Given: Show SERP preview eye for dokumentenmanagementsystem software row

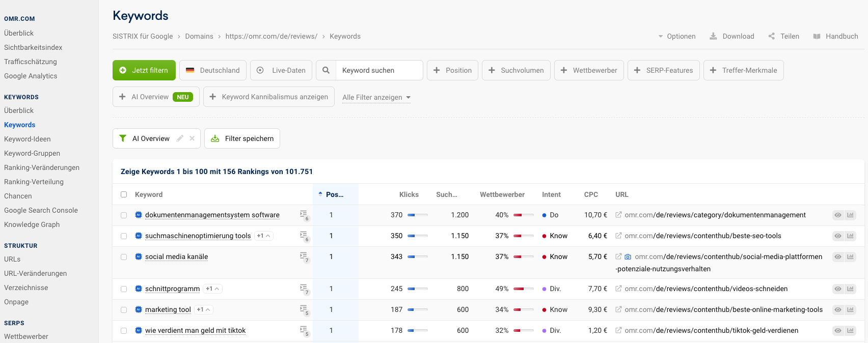Looking at the screenshot, I should tap(838, 215).
